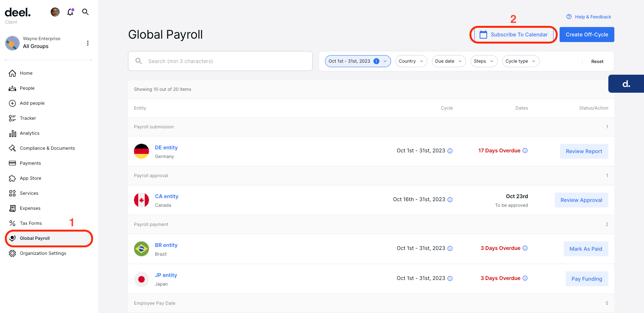This screenshot has height=313, width=644.
Task: Reset the payroll filters
Action: 597,62
